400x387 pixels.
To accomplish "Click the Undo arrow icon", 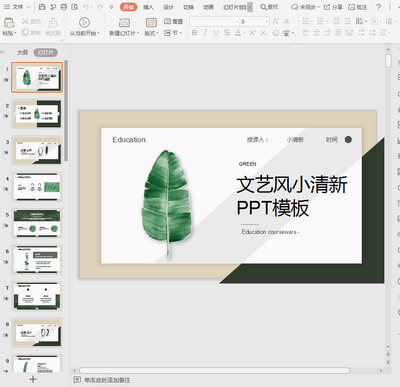I will point(86,7).
